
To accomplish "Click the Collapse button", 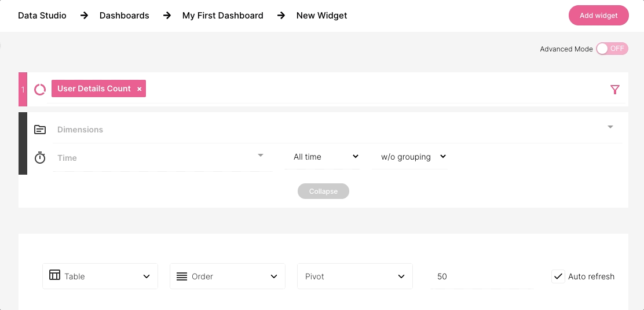I will [x=323, y=191].
